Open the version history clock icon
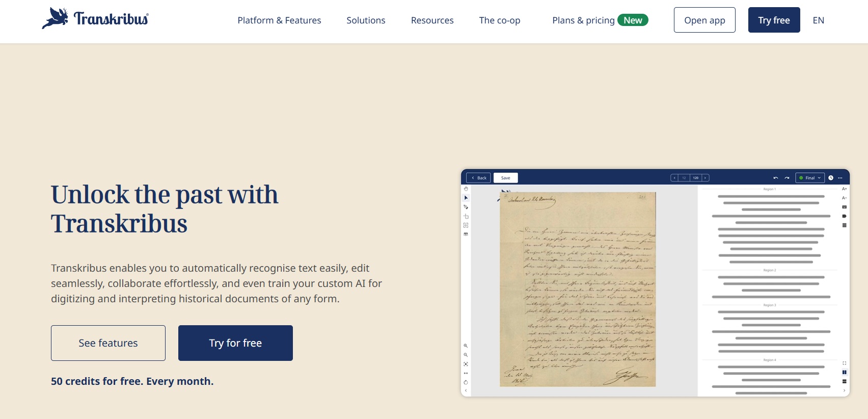This screenshot has height=419, width=868. [x=831, y=178]
